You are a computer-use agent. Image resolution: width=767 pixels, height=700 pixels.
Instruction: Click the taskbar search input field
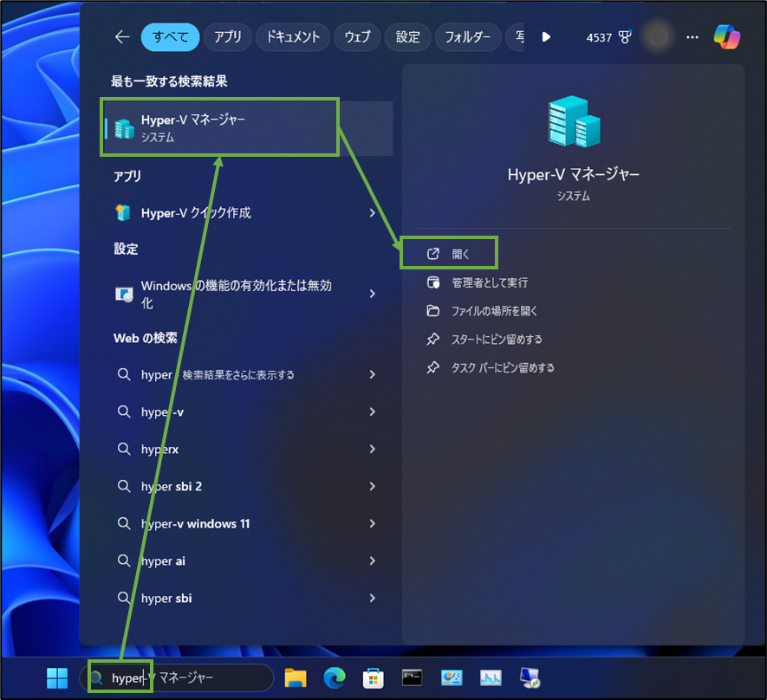173,677
